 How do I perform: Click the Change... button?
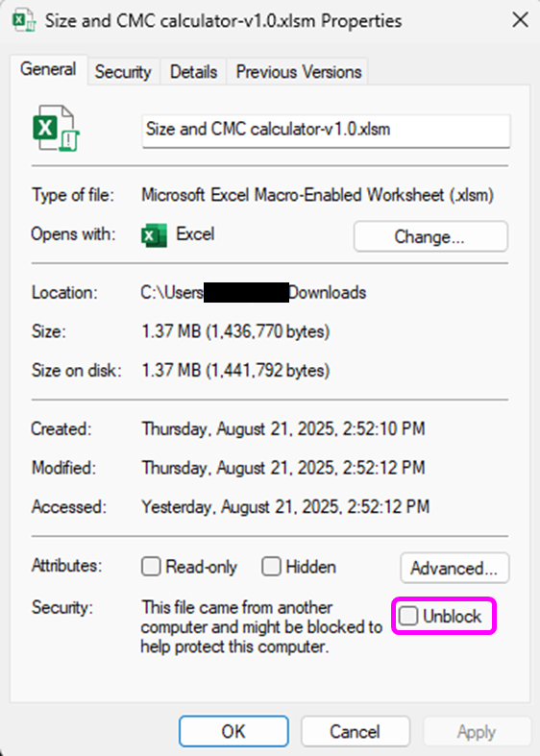pos(430,236)
